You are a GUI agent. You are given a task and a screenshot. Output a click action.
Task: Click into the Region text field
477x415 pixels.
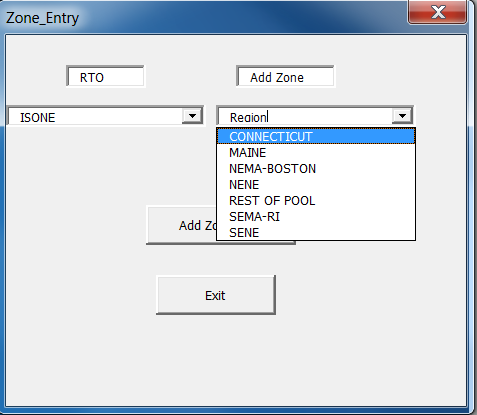(305, 117)
